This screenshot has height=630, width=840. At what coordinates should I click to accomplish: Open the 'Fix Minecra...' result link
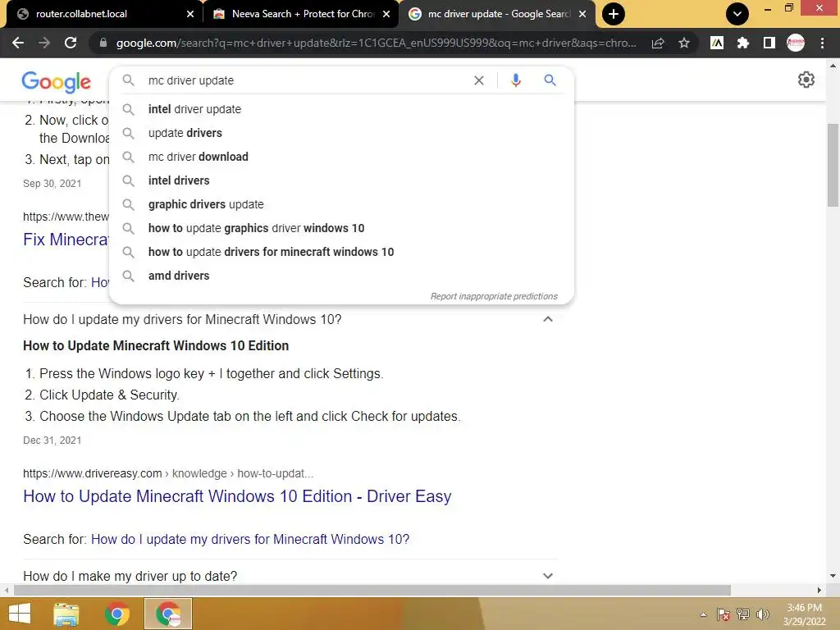click(66, 240)
